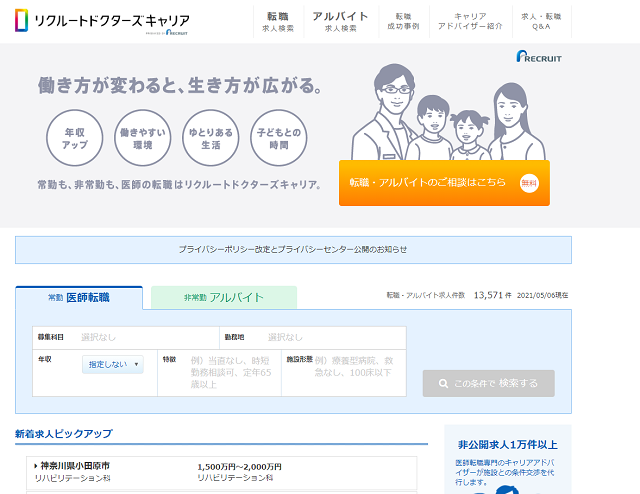Click the 募集科目 selection field
The width and height of the screenshot is (640, 494).
click(126, 337)
